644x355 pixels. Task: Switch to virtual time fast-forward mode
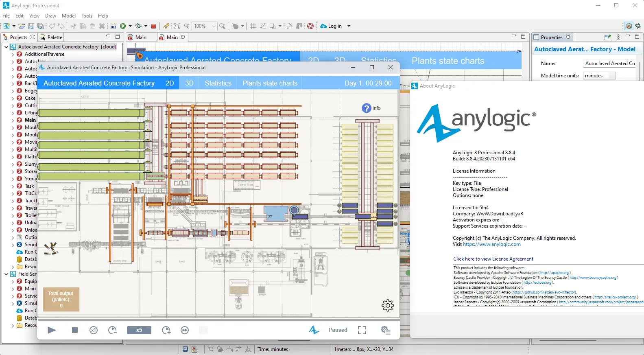[185, 330]
